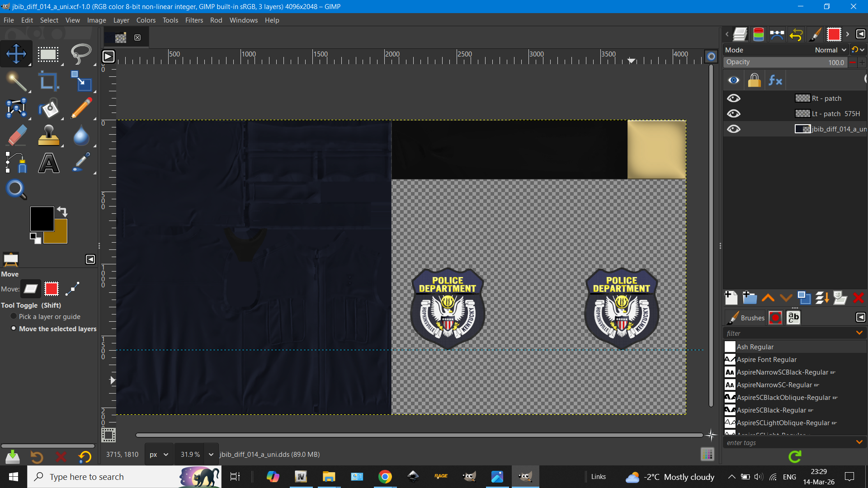Open the zoom percentage dropdown
The image size is (868, 488).
click(x=211, y=454)
